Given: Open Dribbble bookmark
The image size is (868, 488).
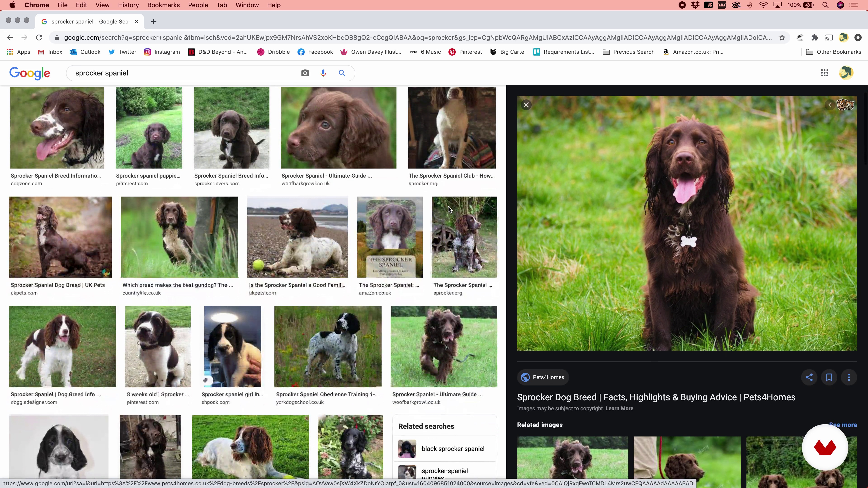Looking at the screenshot, I should click(273, 52).
